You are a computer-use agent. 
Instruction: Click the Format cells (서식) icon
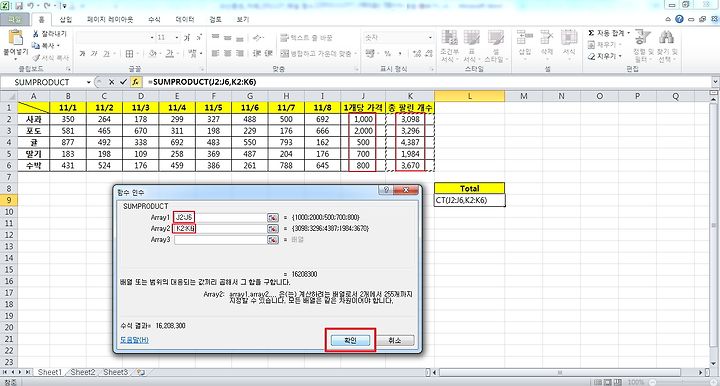pyautogui.click(x=569, y=38)
